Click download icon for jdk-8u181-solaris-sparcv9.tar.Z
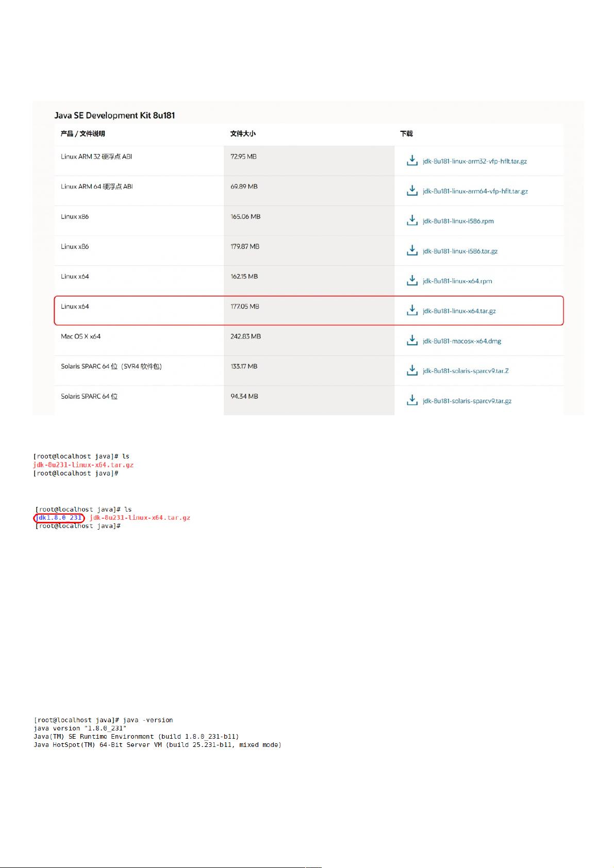Viewport: 614px width, 868px height. [412, 370]
